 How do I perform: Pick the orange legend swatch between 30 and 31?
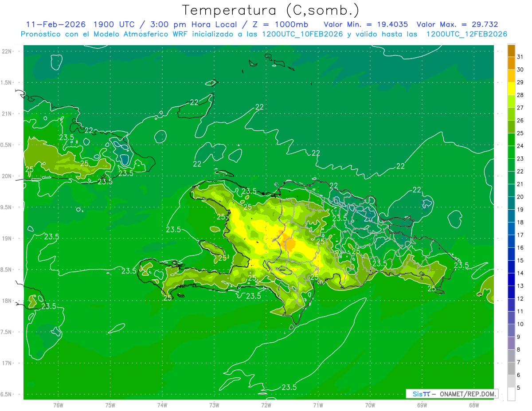511,63
